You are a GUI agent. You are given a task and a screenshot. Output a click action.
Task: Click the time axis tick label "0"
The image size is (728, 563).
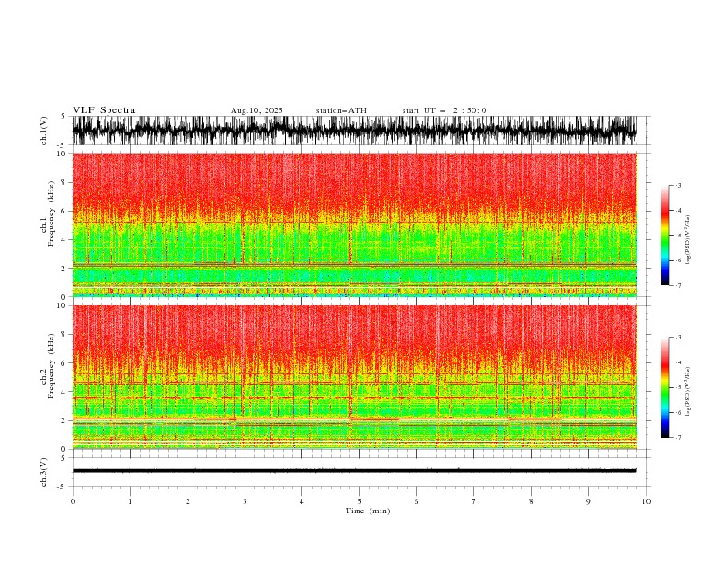coord(73,501)
